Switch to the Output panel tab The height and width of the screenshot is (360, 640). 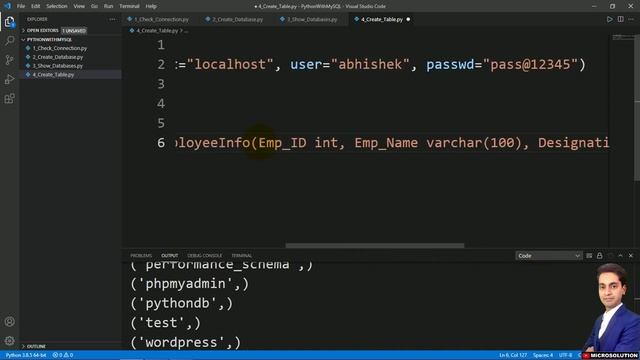(x=169, y=256)
